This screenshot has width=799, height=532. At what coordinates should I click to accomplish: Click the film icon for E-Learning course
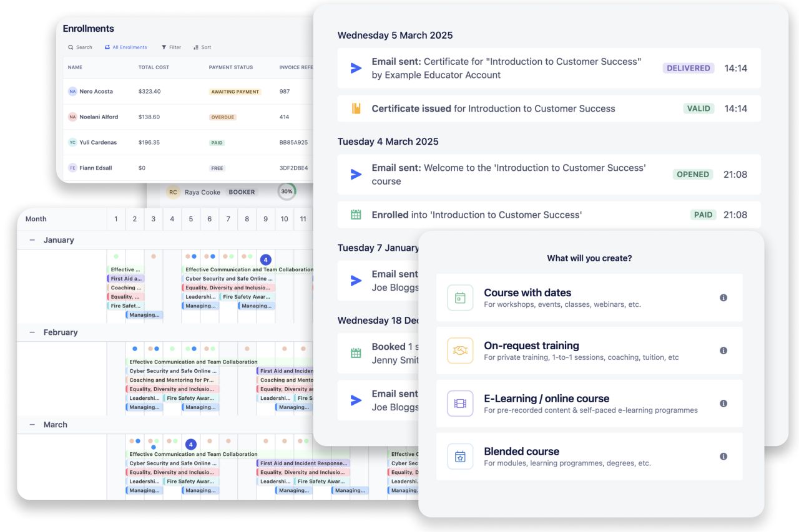tap(460, 404)
